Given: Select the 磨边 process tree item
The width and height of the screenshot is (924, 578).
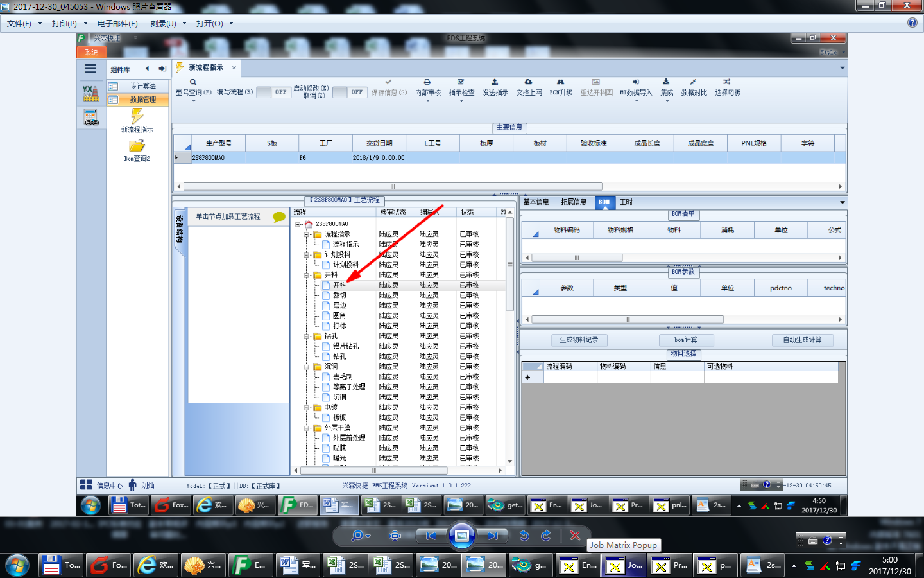Looking at the screenshot, I should click(339, 306).
